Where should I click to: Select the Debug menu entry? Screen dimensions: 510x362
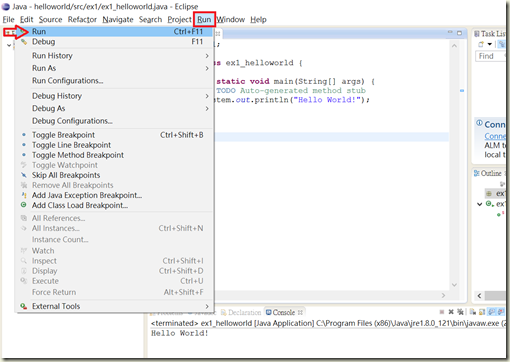click(114, 42)
